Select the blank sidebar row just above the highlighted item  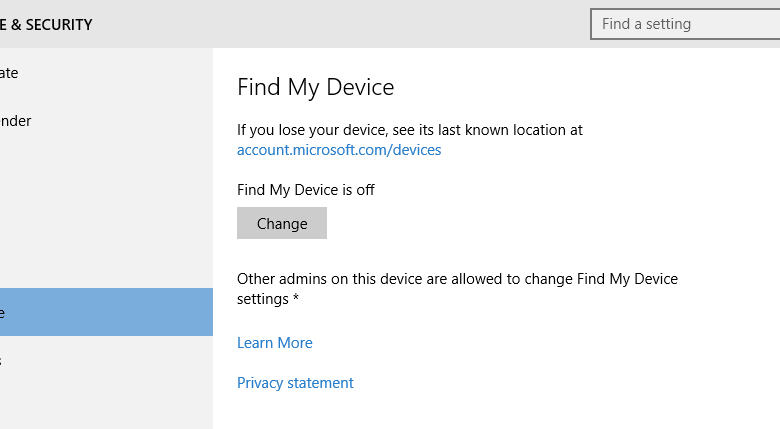tap(100, 264)
